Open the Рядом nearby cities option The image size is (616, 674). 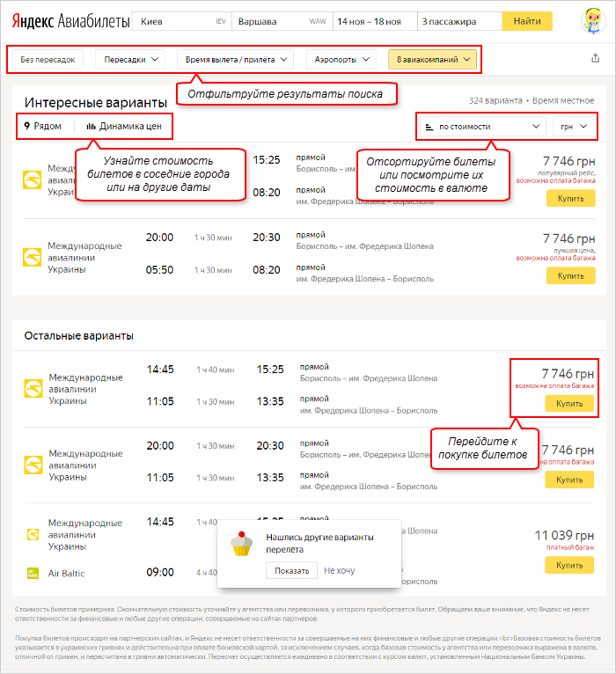(x=43, y=126)
